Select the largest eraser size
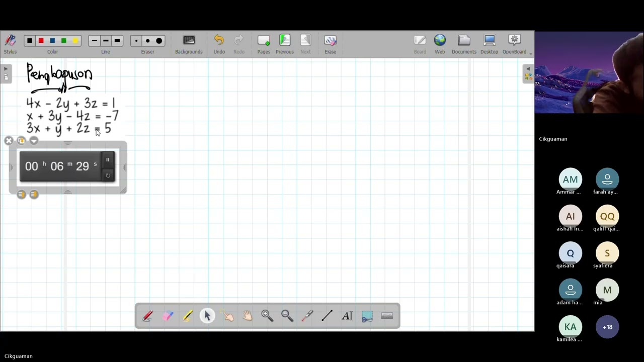The width and height of the screenshot is (644, 362). (x=159, y=41)
